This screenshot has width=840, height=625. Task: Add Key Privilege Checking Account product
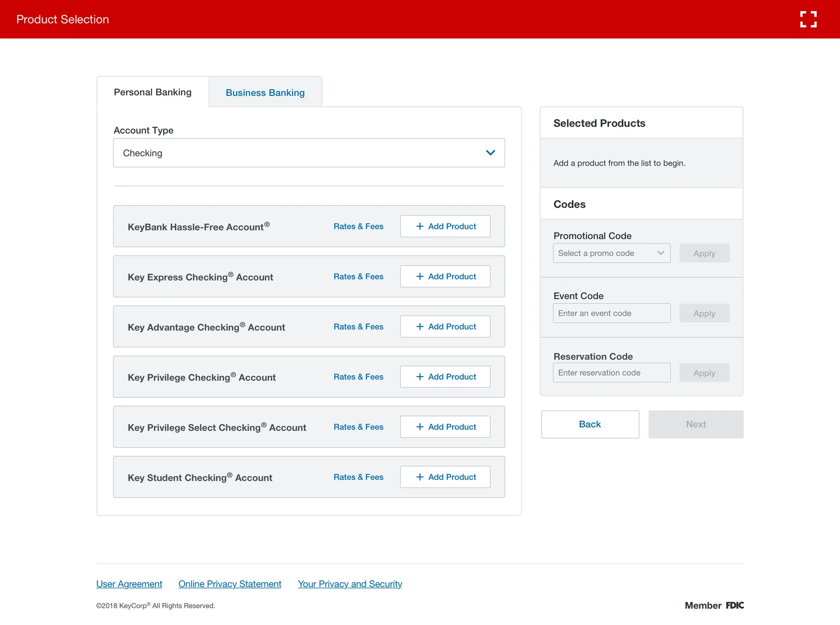pyautogui.click(x=445, y=377)
